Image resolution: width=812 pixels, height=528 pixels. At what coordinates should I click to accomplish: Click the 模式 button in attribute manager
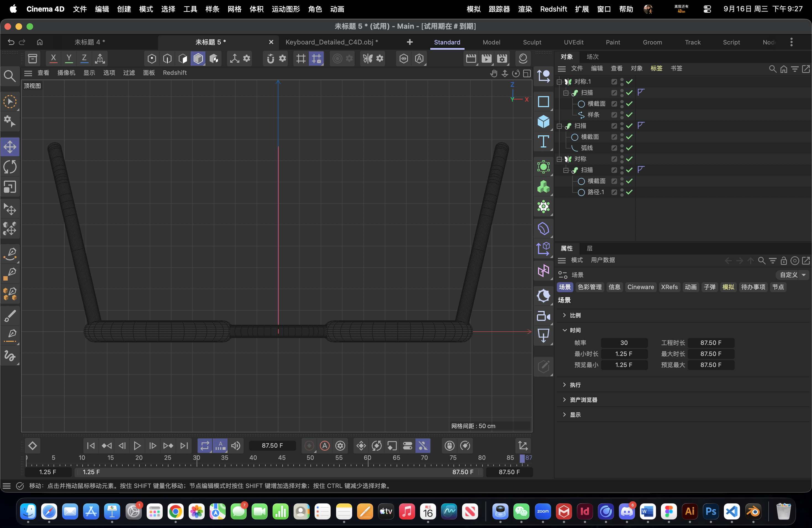[x=577, y=260]
